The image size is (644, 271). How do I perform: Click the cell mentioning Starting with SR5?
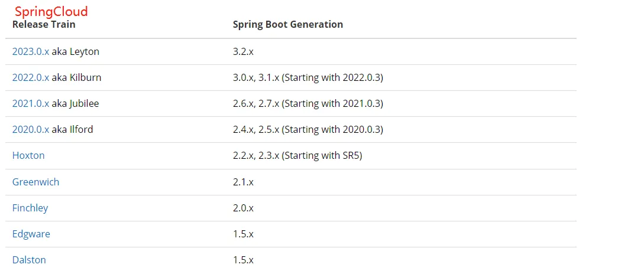(297, 156)
